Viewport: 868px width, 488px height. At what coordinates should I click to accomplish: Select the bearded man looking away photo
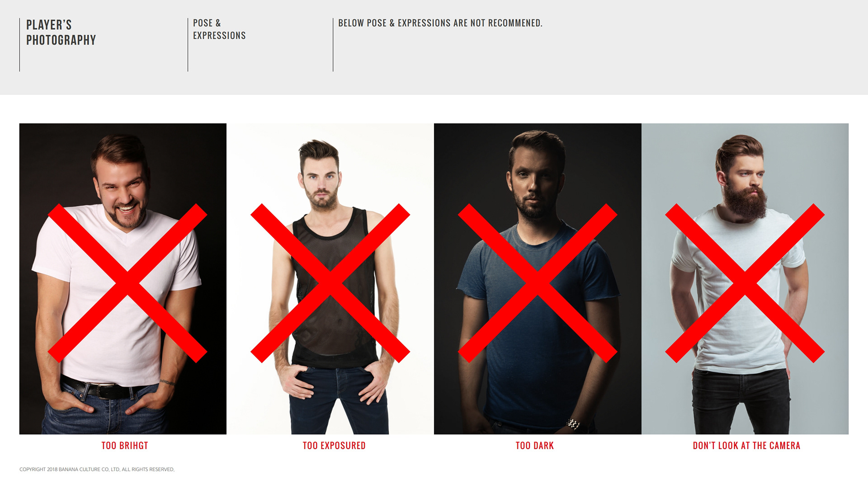point(745,279)
